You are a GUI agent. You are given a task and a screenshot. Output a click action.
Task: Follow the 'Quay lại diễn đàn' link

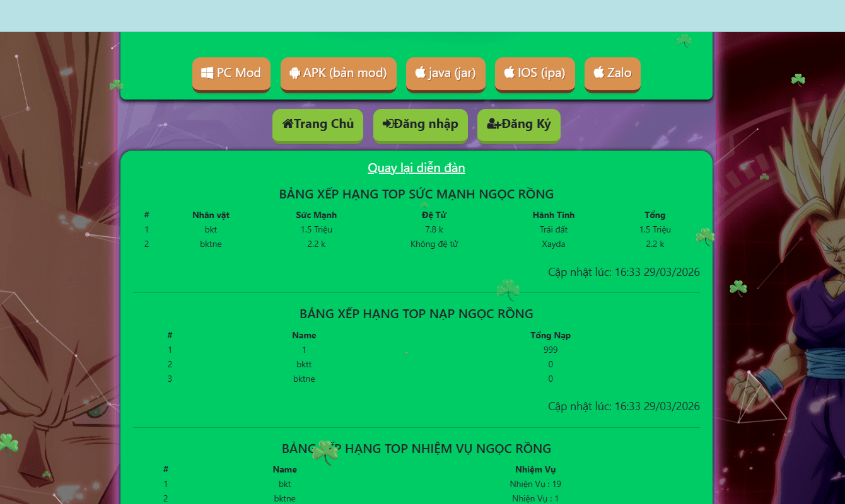(x=416, y=168)
